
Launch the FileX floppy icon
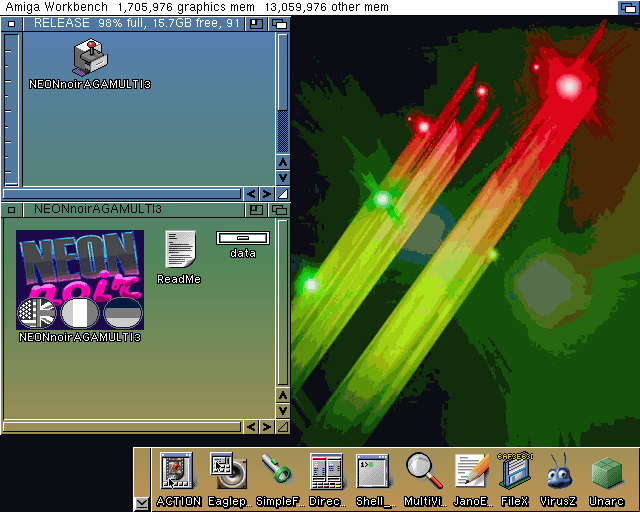click(515, 470)
